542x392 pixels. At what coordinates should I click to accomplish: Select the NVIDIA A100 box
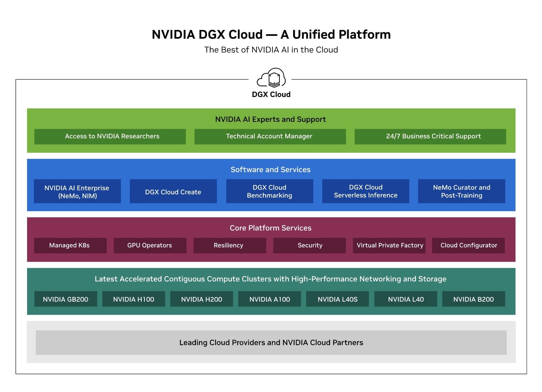(x=270, y=299)
